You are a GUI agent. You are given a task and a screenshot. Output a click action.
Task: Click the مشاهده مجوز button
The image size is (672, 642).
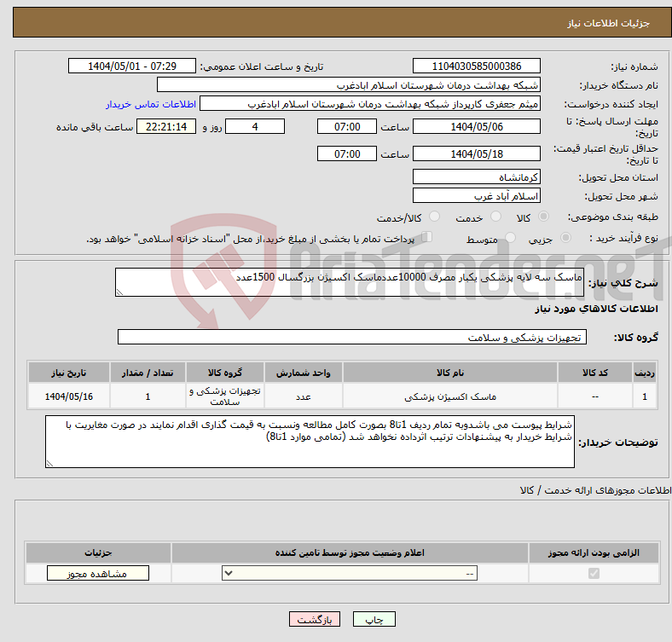(x=97, y=574)
